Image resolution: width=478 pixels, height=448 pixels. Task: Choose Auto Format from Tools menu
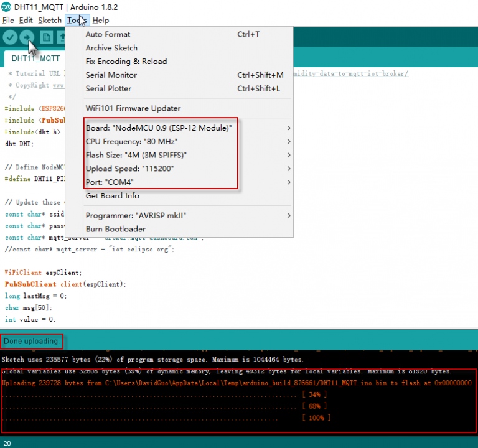[x=108, y=34]
